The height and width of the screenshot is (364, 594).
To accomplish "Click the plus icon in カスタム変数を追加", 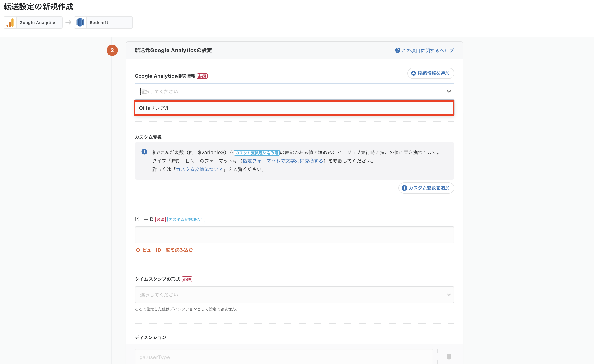I will (x=404, y=188).
